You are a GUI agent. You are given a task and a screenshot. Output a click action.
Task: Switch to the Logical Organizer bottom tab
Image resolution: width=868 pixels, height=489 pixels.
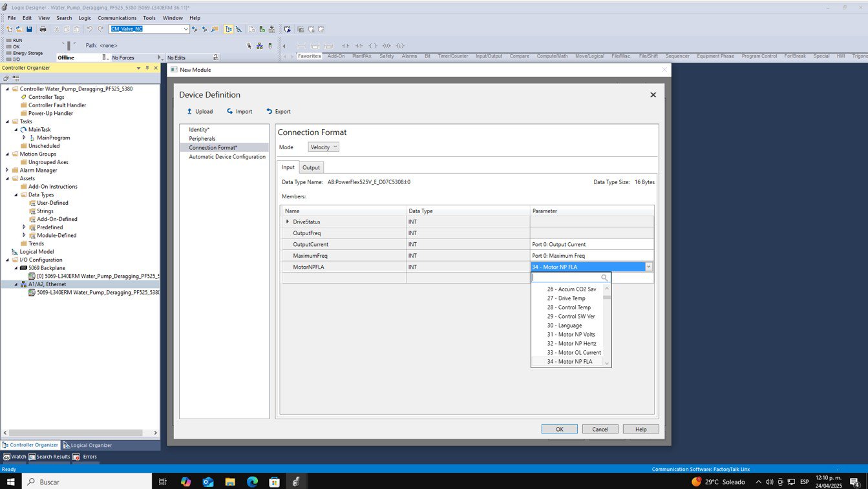(87, 445)
